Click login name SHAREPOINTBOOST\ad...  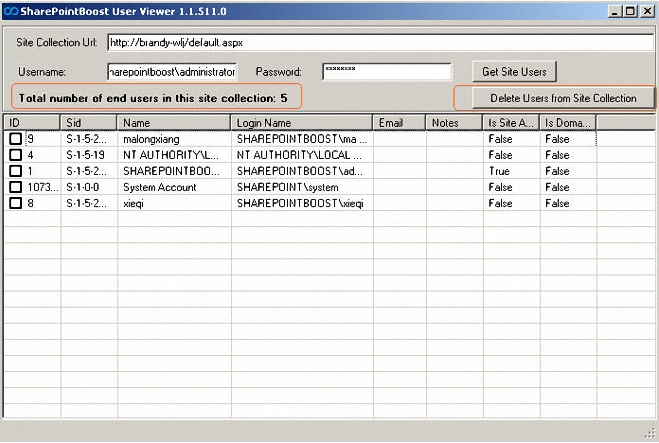(x=300, y=171)
